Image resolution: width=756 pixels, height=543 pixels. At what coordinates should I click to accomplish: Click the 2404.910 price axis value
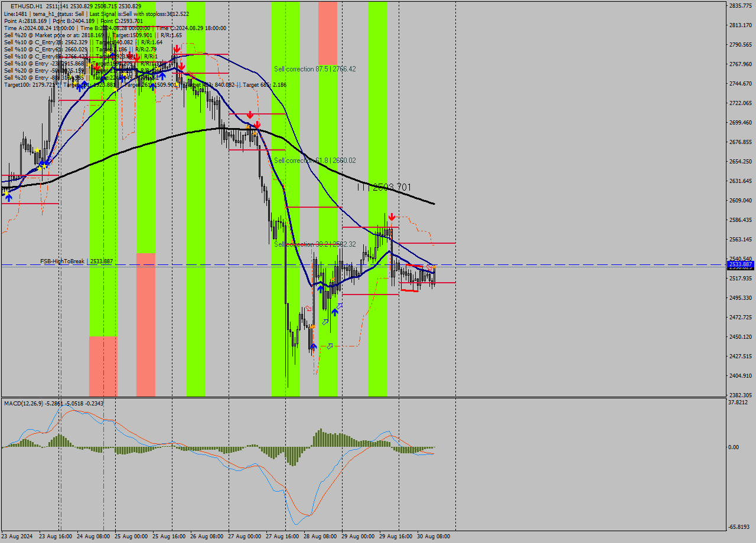coord(741,376)
